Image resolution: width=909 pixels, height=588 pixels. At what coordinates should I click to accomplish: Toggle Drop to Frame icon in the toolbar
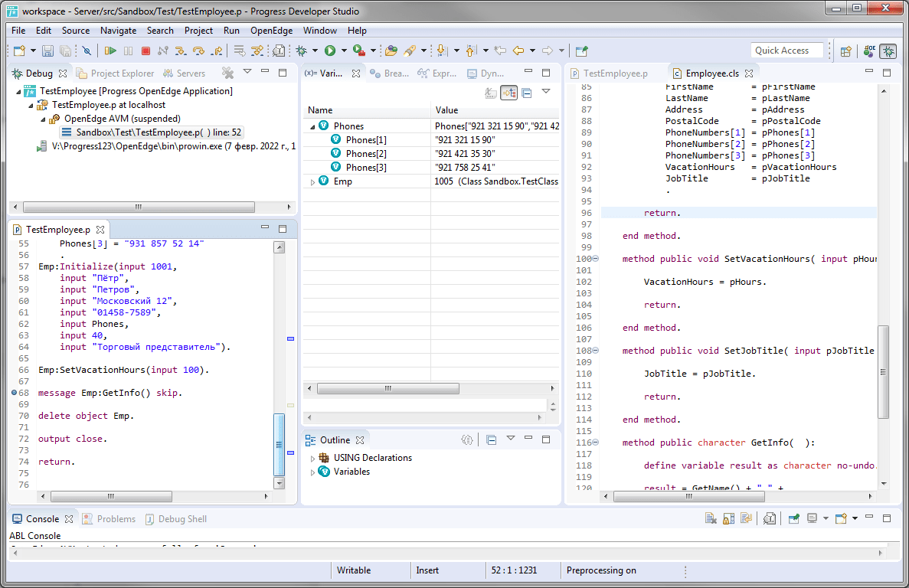[240, 51]
